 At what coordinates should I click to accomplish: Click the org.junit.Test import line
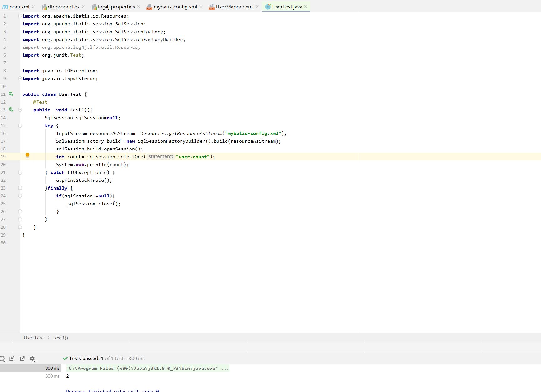(53, 55)
